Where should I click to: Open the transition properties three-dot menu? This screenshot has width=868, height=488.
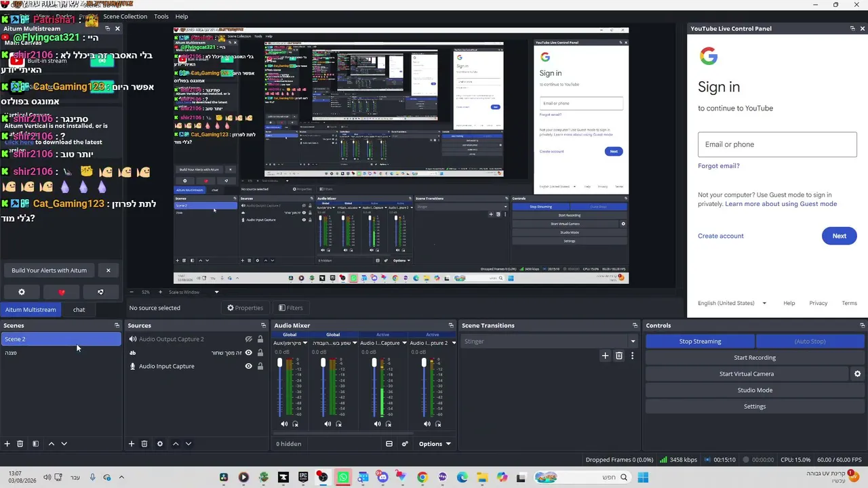click(632, 355)
